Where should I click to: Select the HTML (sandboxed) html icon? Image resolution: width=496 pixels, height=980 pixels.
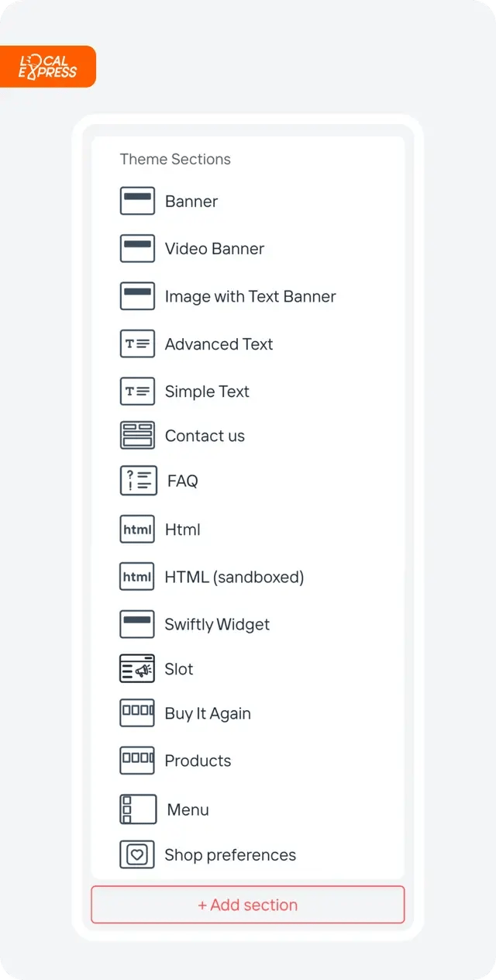[x=137, y=577]
